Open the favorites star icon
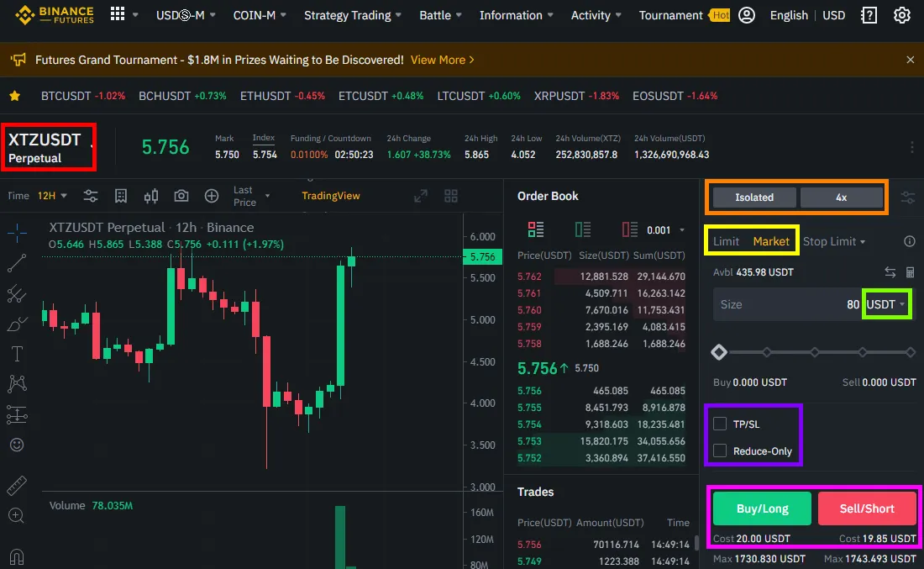The image size is (924, 569). point(15,96)
